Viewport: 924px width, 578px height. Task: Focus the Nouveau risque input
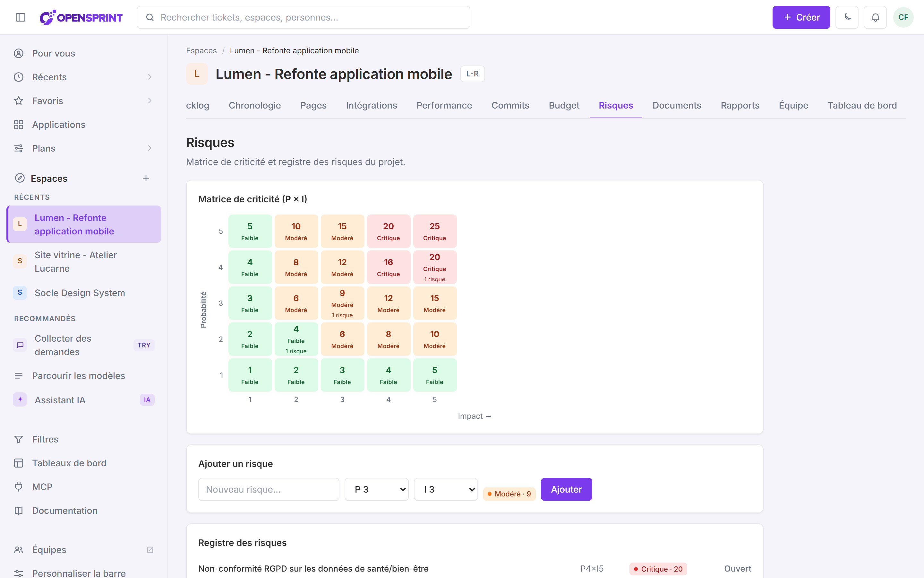click(269, 489)
